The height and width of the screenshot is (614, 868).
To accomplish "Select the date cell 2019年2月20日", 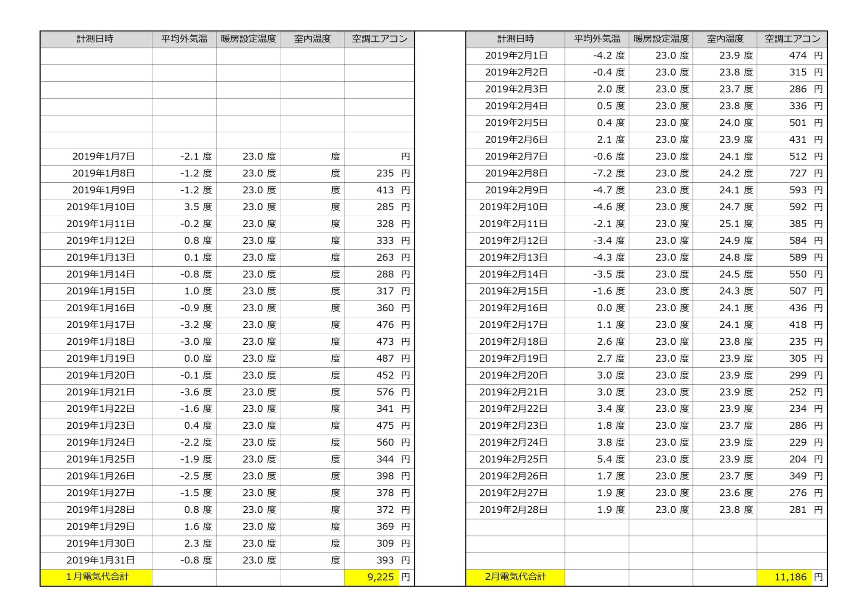I will 515,376.
